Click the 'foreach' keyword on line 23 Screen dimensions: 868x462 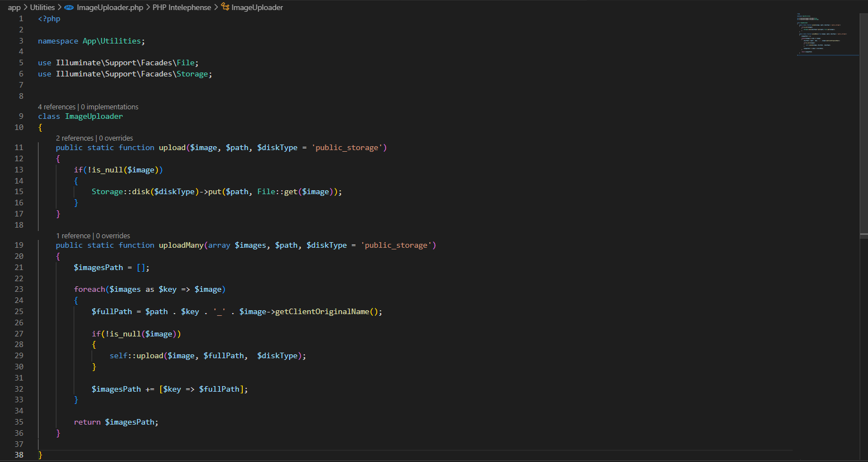coord(89,289)
